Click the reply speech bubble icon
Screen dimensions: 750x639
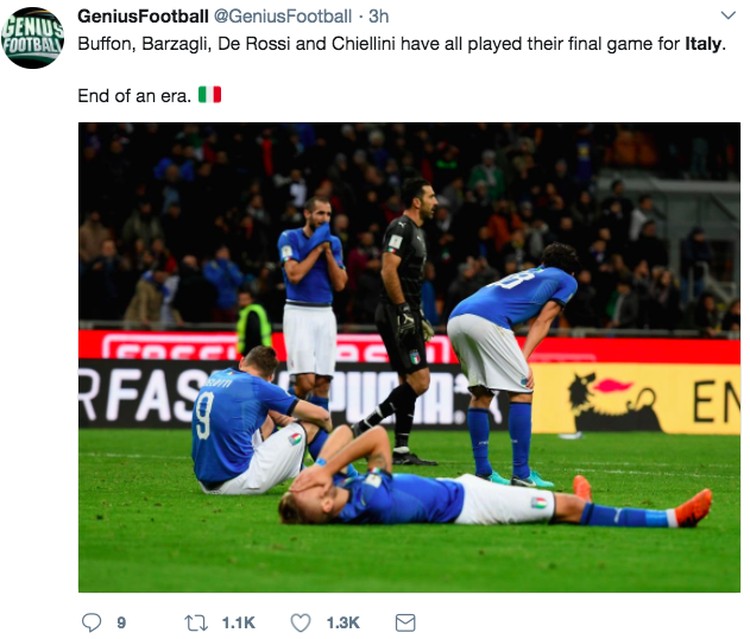[x=91, y=623]
